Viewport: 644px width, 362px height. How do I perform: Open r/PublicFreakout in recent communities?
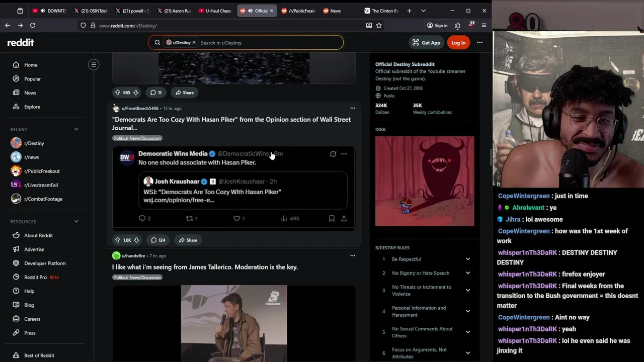point(41,171)
